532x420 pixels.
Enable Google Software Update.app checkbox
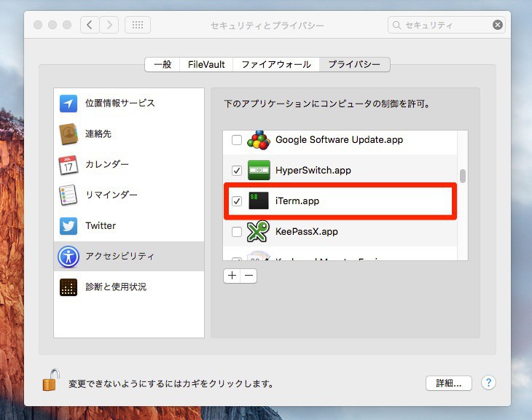tap(236, 140)
